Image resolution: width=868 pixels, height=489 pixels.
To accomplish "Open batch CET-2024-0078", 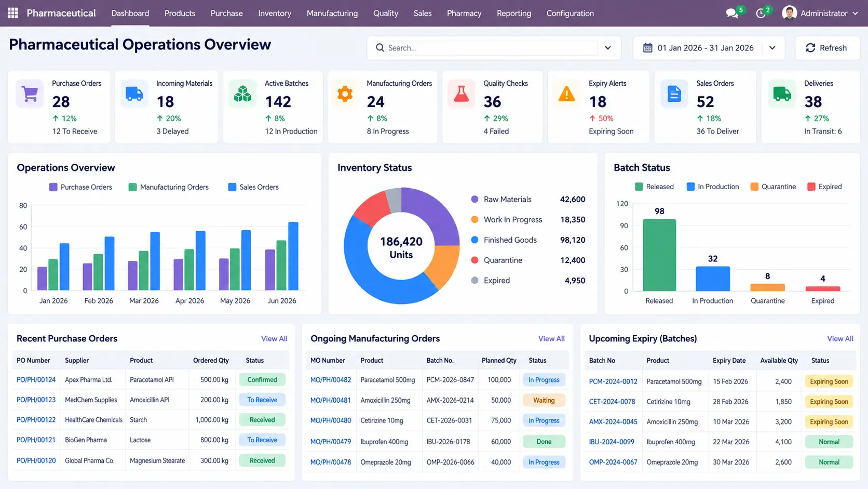I will click(x=612, y=402).
